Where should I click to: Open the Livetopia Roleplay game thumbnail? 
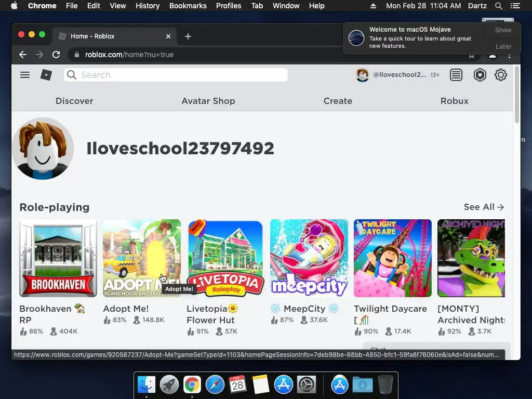(x=225, y=258)
